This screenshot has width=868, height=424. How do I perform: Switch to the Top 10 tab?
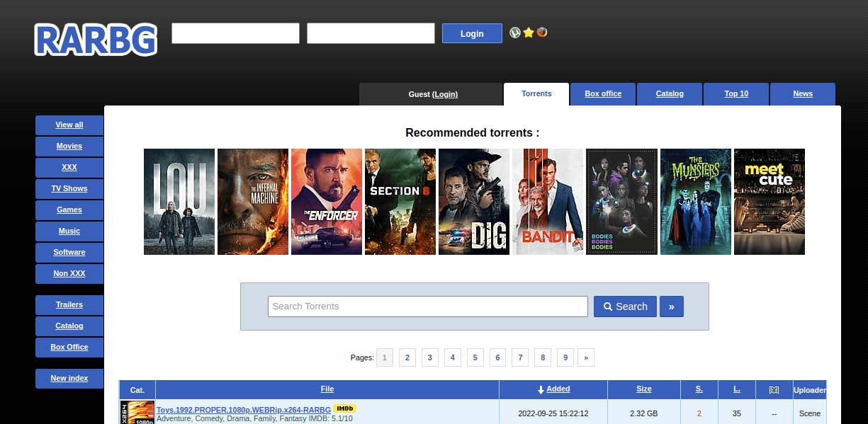735,93
